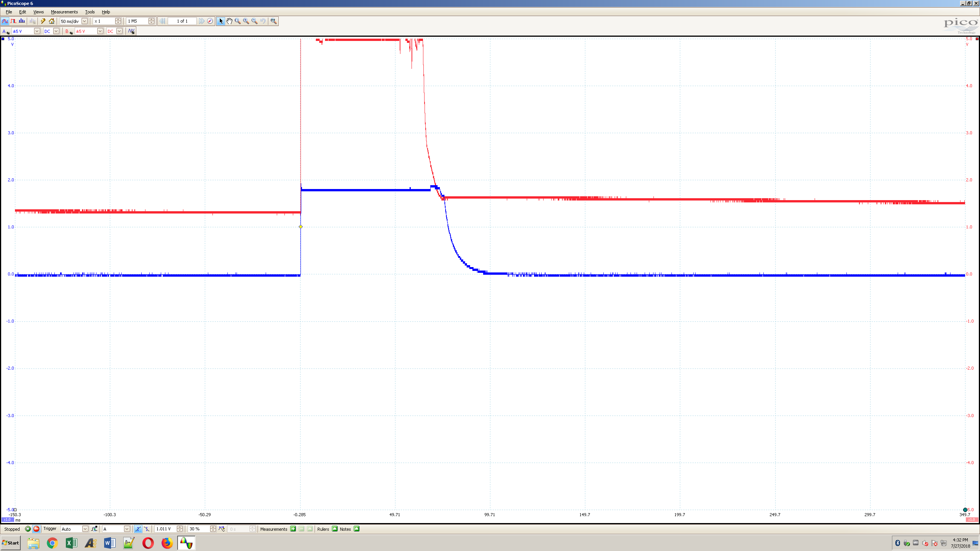Viewport: 980px width, 551px height.
Task: Open the Math Channels icon
Action: 131,31
